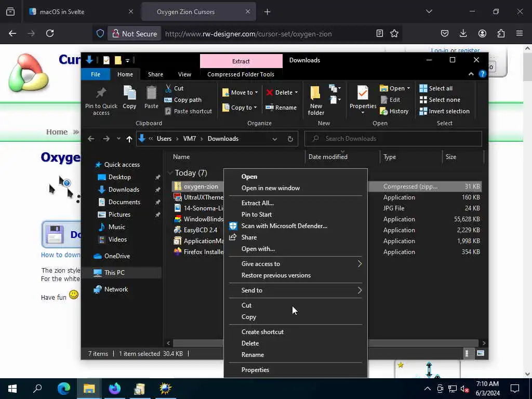Select the EasyBCD 2.4 file
Screen dimensions: 532x399
tap(200, 230)
